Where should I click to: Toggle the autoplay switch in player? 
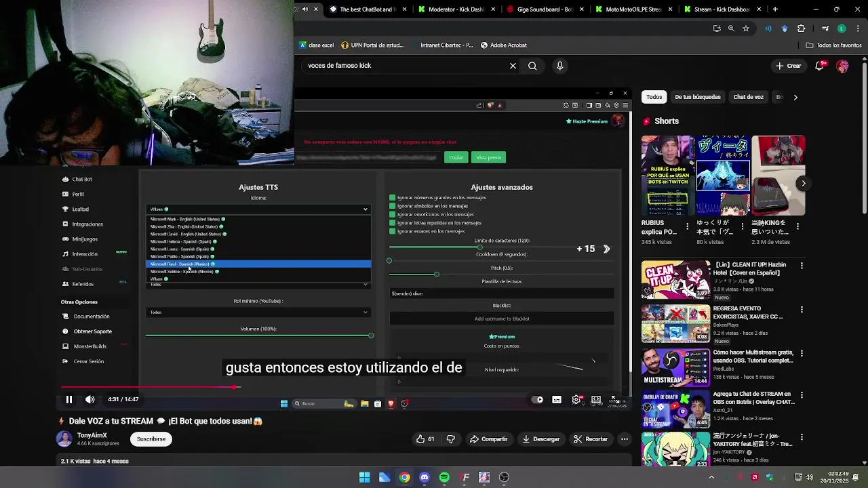pos(537,399)
